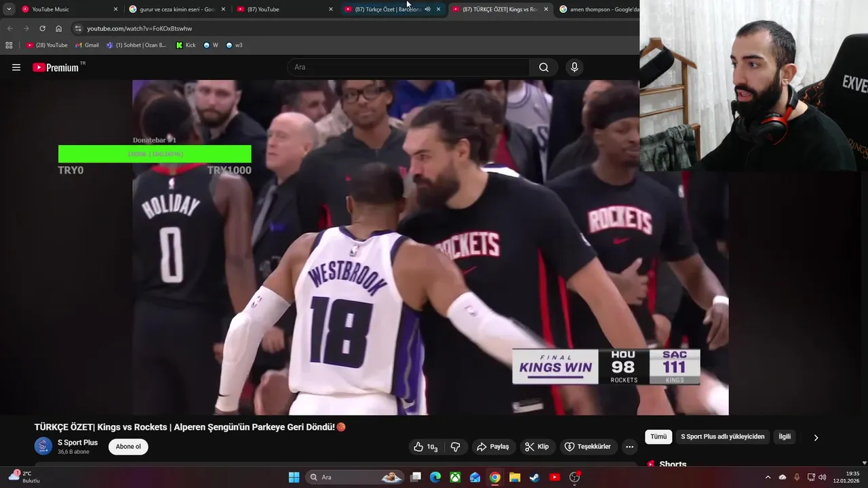Open the YouTube hamburger guide menu
Viewport: 868px width, 488px height.
coord(16,67)
